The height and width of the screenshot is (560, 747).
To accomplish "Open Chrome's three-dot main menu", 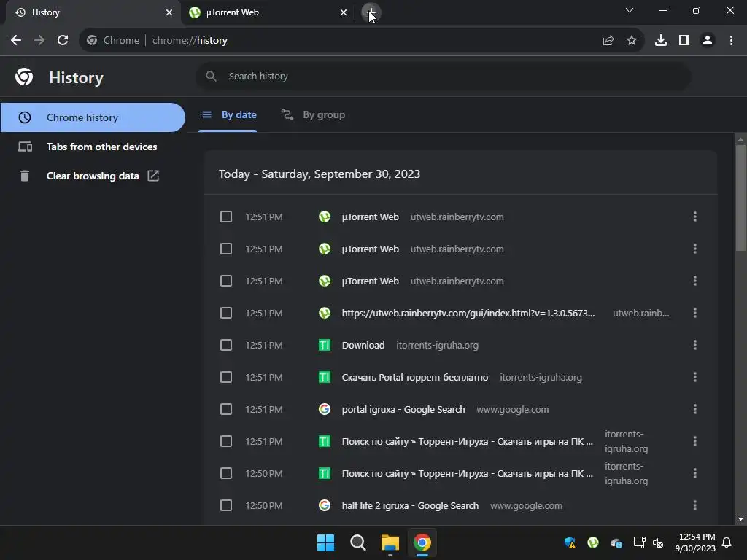I will click(x=731, y=41).
